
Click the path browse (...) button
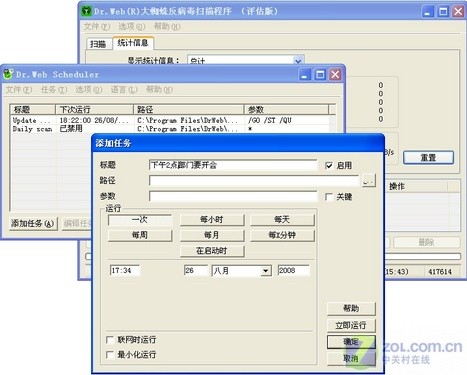pos(368,181)
